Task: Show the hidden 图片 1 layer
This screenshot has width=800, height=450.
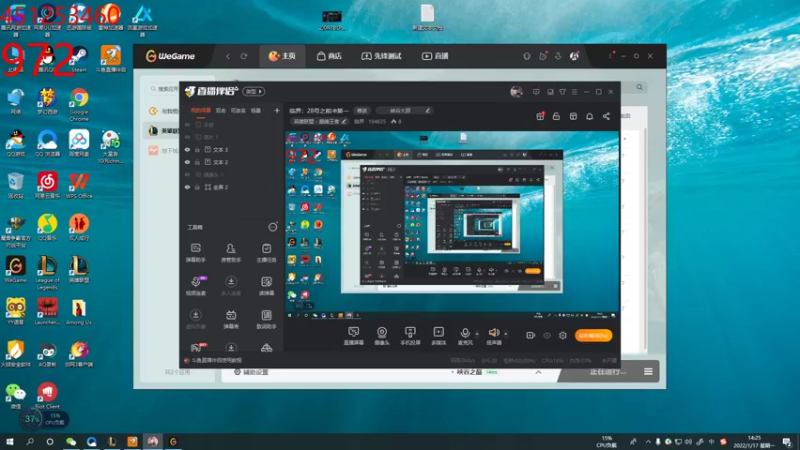Action: click(x=187, y=137)
